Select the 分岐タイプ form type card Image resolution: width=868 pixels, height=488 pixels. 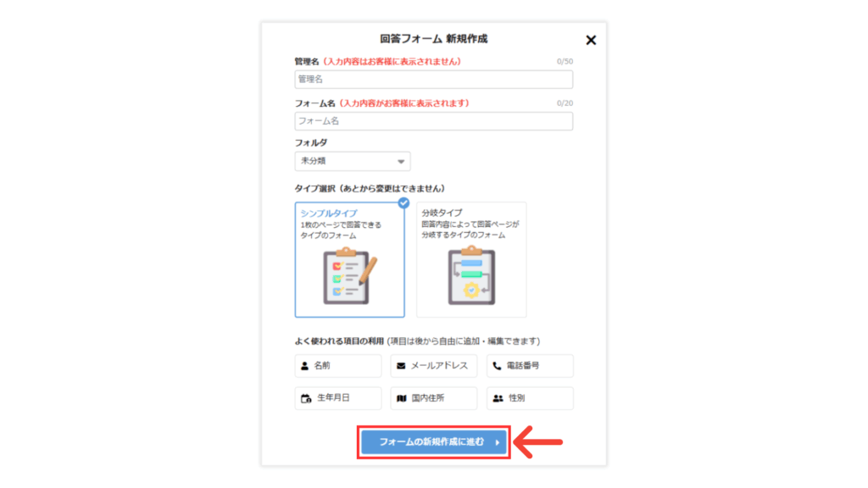[471, 259]
